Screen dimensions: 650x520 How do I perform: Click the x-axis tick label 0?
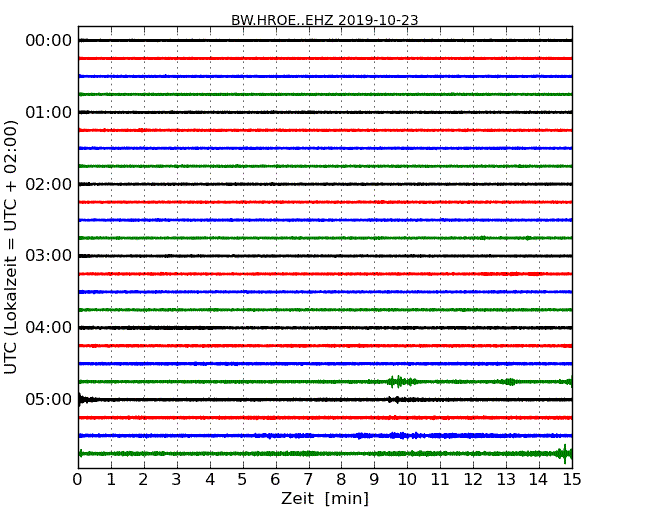[x=78, y=480]
